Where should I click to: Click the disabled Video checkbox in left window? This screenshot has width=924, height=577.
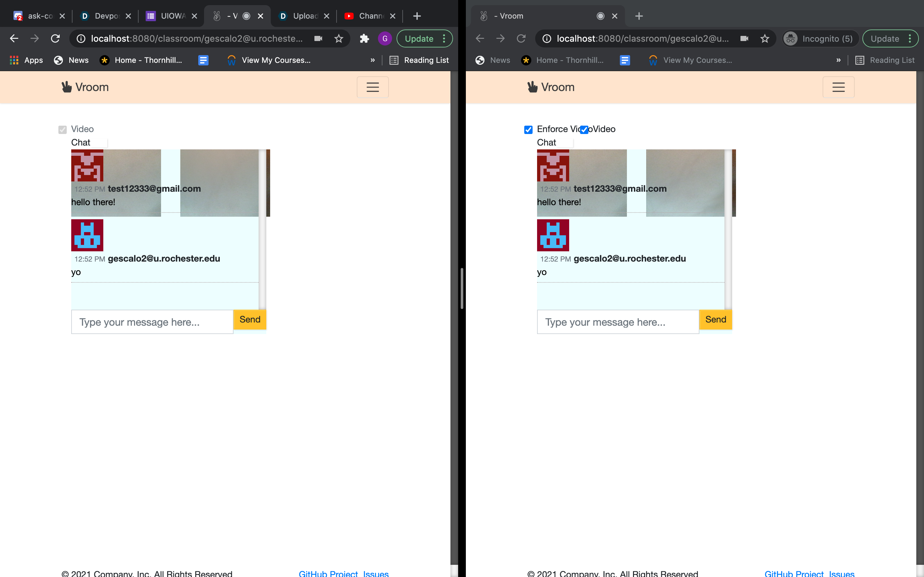pyautogui.click(x=63, y=130)
